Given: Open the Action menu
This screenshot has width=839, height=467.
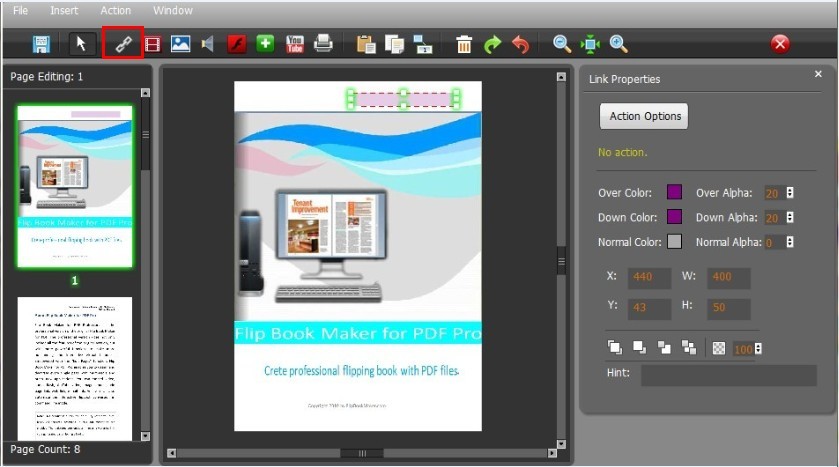Looking at the screenshot, I should pyautogui.click(x=115, y=10).
